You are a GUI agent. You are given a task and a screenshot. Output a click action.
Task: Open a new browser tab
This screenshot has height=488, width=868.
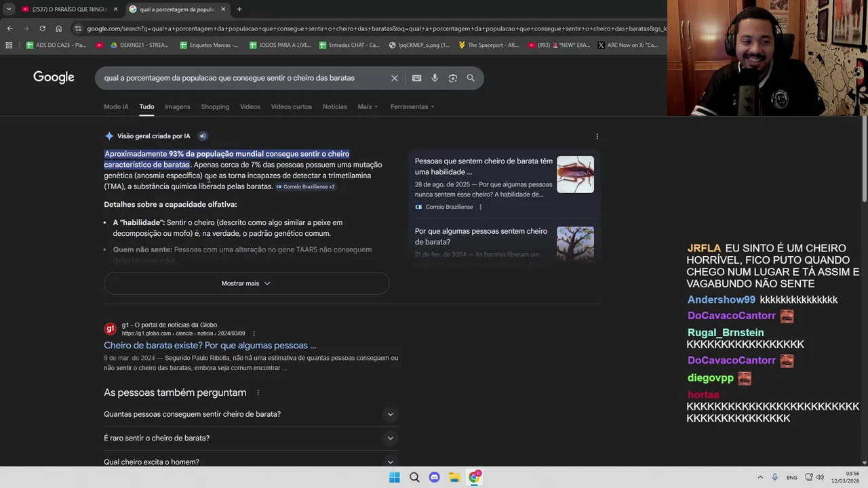pyautogui.click(x=239, y=9)
